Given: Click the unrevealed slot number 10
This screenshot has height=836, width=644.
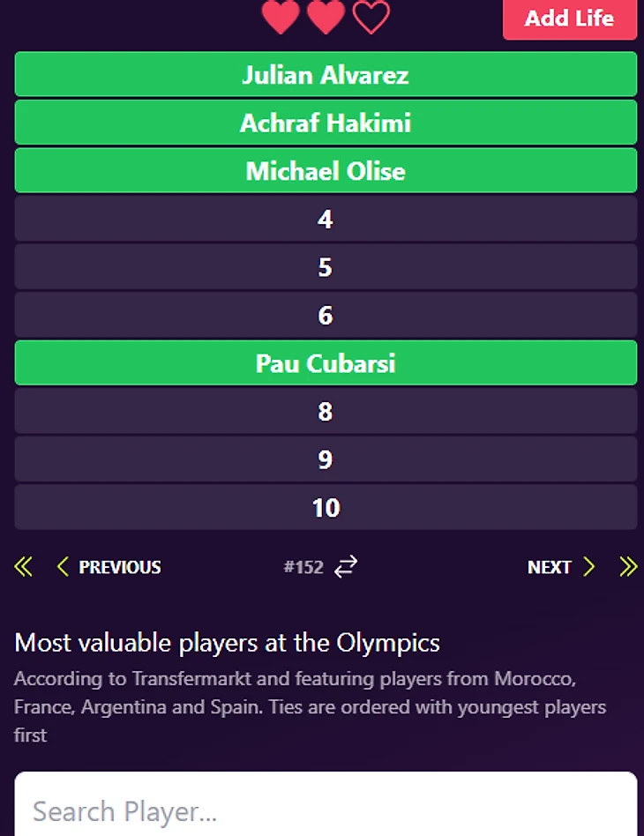Looking at the screenshot, I should pyautogui.click(x=326, y=508).
